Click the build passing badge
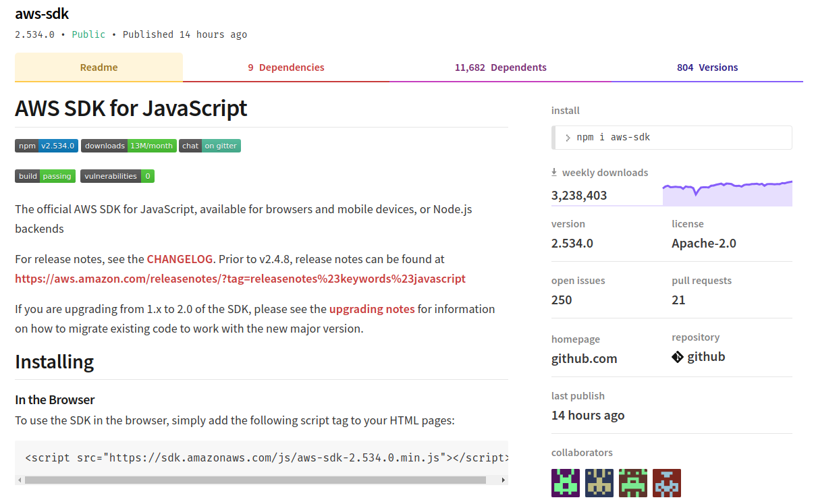This screenshot has width=814, height=504. point(45,176)
